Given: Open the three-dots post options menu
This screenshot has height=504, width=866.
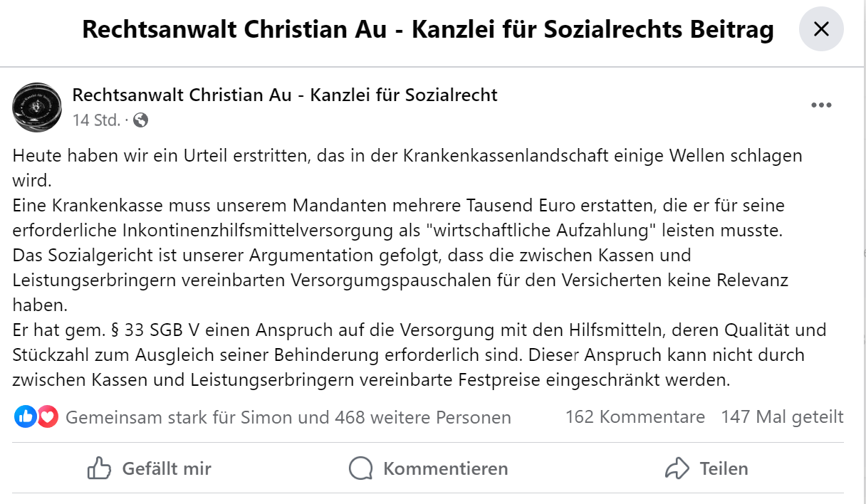Looking at the screenshot, I should tap(821, 105).
